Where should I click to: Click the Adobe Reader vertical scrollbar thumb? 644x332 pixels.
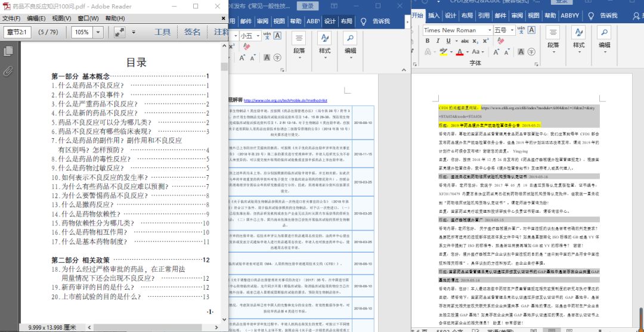pyautogui.click(x=224, y=67)
